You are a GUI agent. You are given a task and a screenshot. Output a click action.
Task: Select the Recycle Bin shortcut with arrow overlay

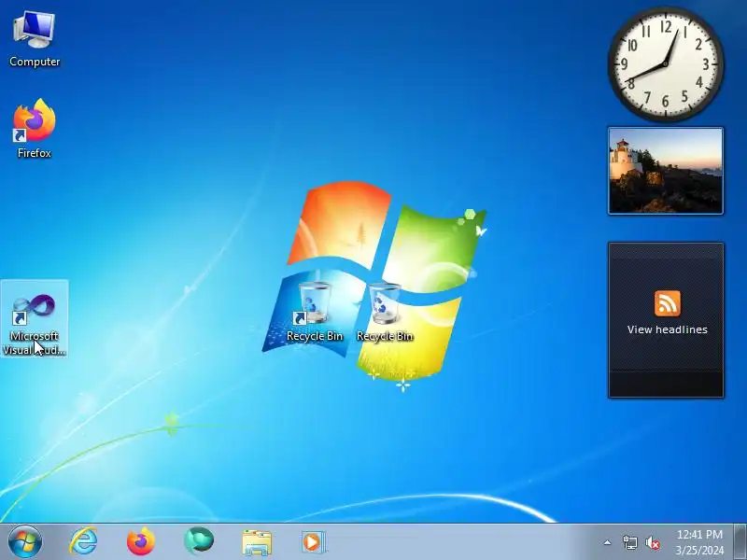(315, 312)
